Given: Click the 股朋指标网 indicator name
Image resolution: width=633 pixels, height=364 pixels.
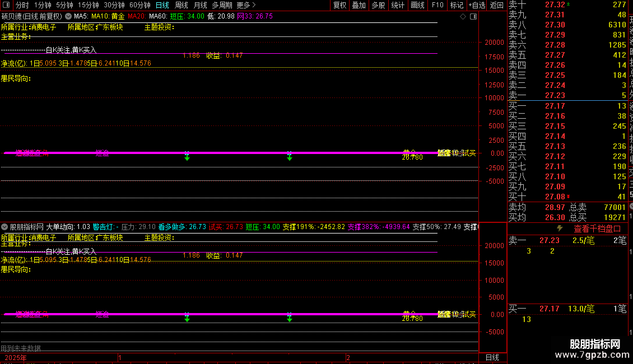Looking at the screenshot, I should [x=27, y=227].
